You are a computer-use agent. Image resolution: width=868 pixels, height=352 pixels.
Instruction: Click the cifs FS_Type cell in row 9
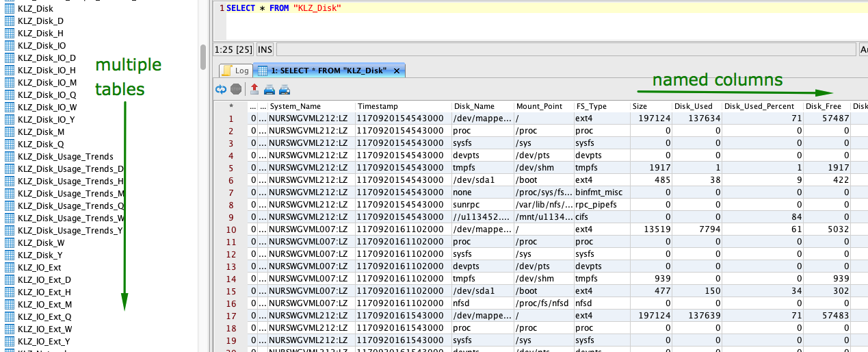[x=601, y=217]
